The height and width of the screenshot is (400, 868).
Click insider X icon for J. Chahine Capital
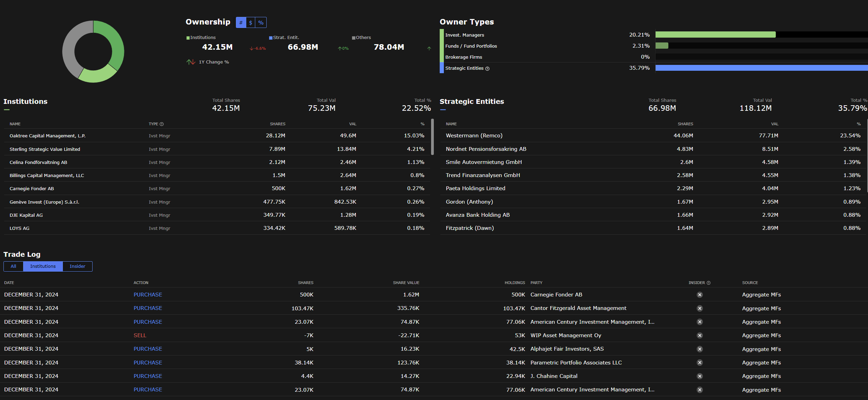(x=699, y=376)
